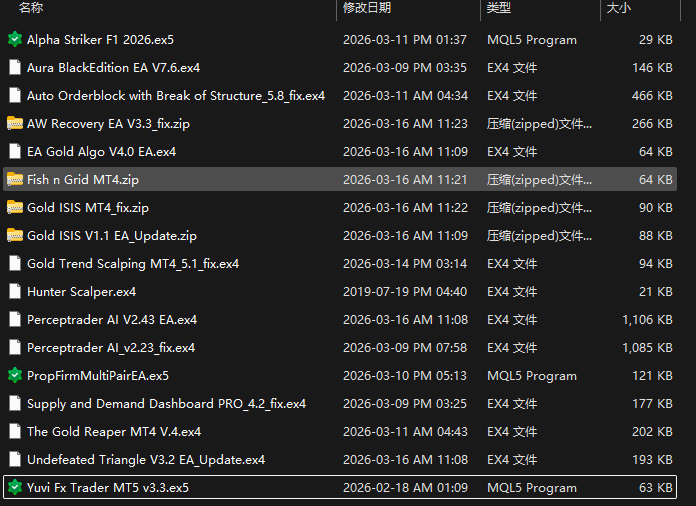Select Supply and Demand Dashboard PRO_4.2_fix.ex4 name
The image size is (696, 506).
pos(166,404)
